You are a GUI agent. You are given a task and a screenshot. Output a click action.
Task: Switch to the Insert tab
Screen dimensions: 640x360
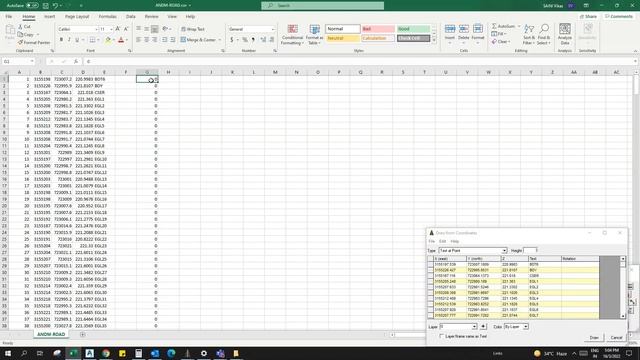pyautogui.click(x=49, y=17)
